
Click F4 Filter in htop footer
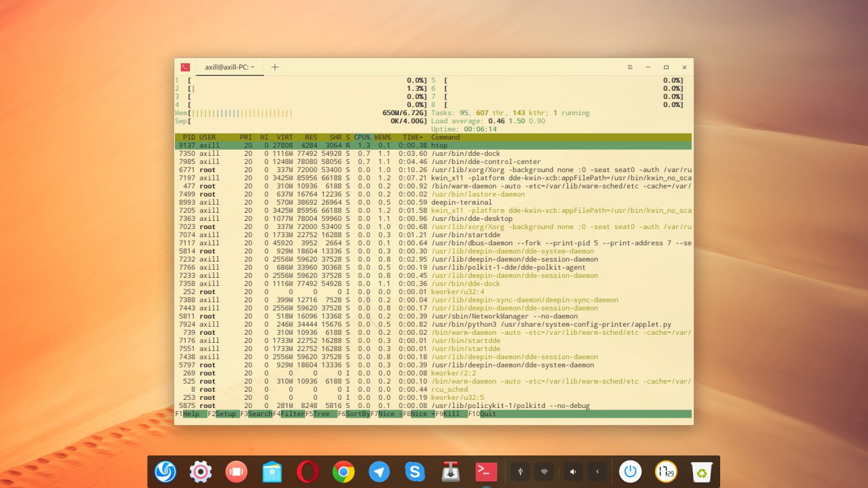click(x=288, y=413)
